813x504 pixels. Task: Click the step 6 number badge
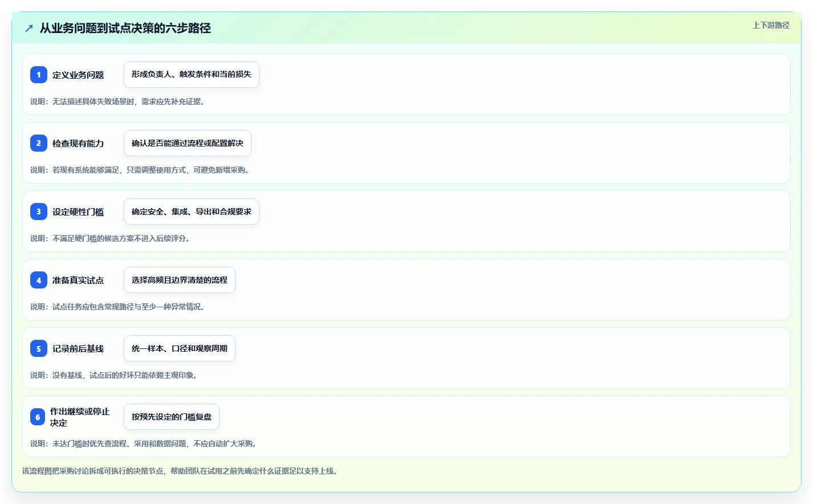point(38,417)
